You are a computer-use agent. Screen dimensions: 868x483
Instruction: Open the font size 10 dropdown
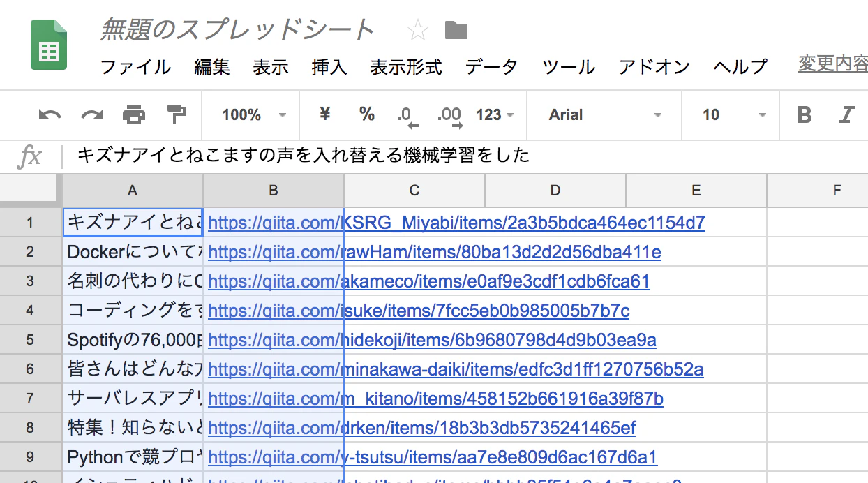734,115
